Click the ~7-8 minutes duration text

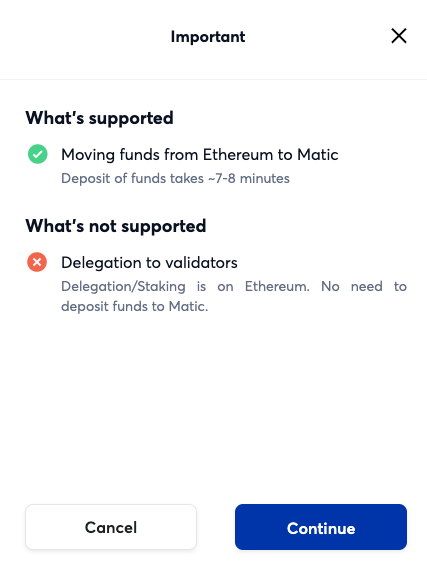249,179
